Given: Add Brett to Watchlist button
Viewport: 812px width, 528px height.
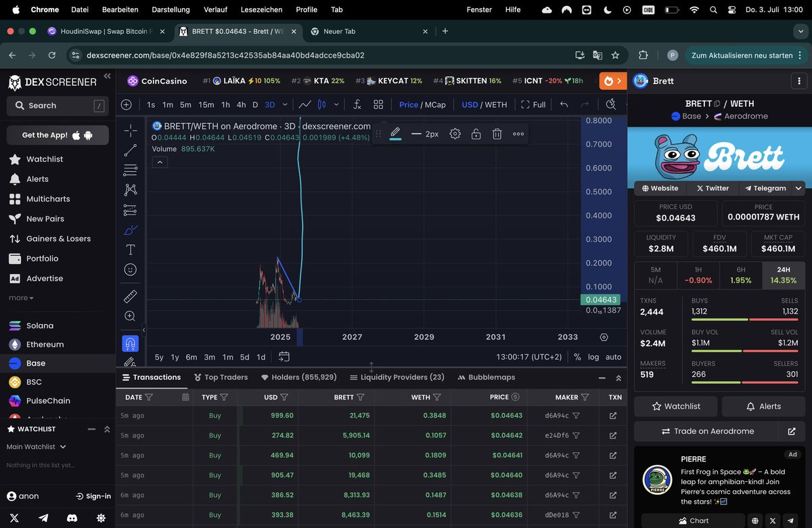Looking at the screenshot, I should tap(675, 406).
